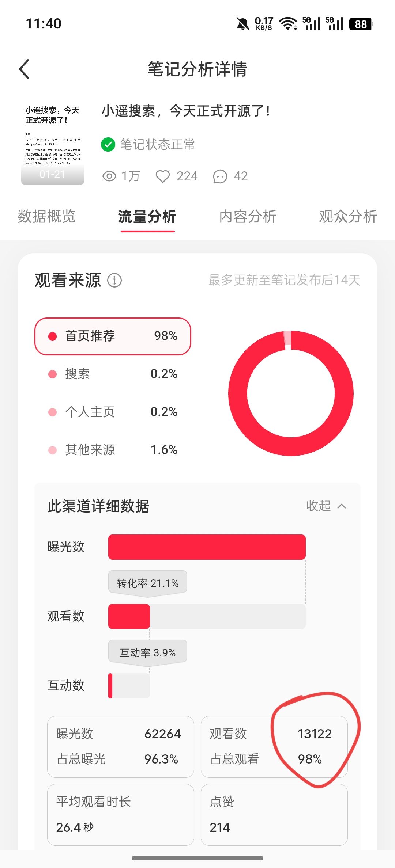Tap the green note status checkmark
This screenshot has height=868, width=395.
click(108, 144)
